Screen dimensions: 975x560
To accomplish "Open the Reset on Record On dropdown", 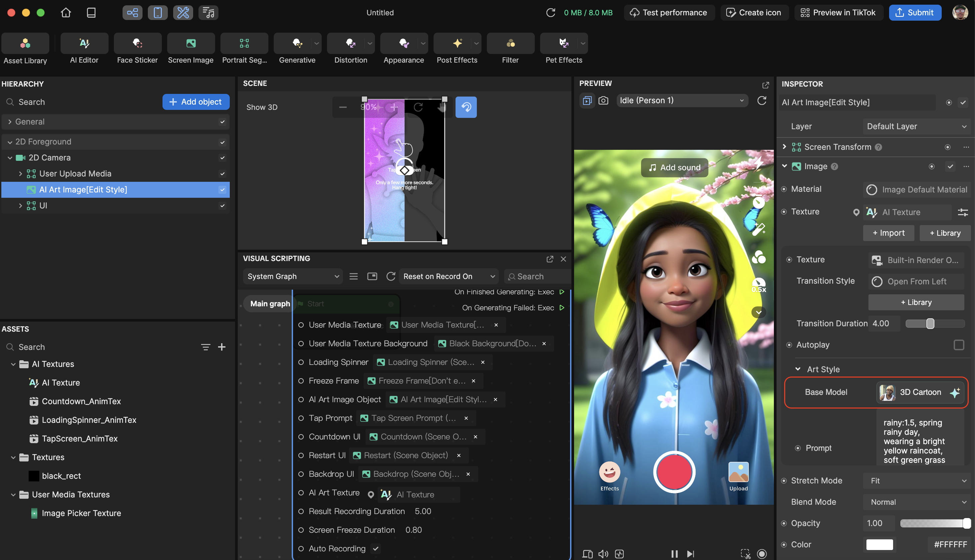I will coord(449,277).
